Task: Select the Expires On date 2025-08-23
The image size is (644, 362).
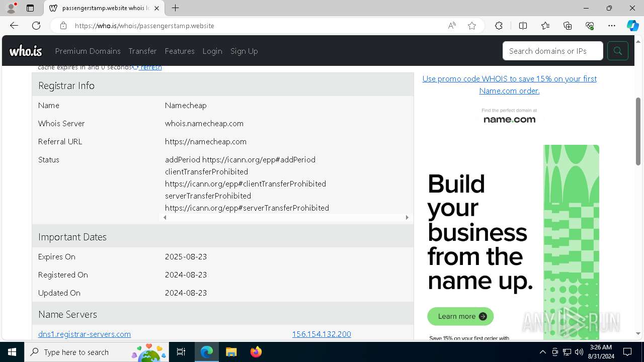Action: [x=186, y=256]
